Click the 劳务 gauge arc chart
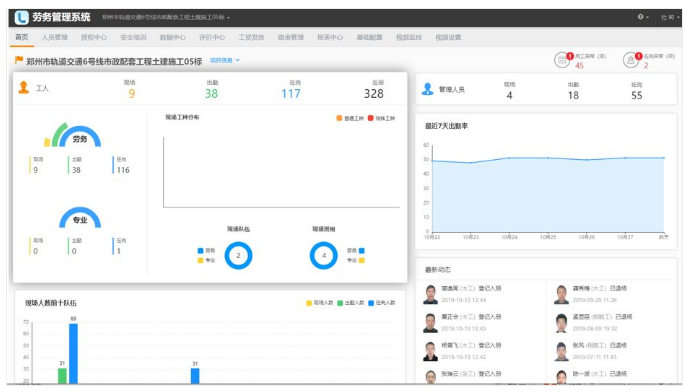 click(73, 135)
